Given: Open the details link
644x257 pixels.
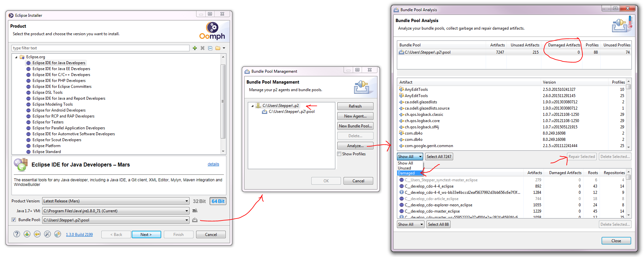Looking at the screenshot, I should point(213,164).
